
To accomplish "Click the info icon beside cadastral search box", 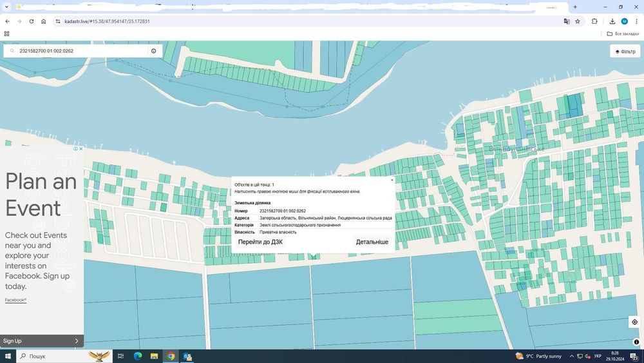I will 153,51.
